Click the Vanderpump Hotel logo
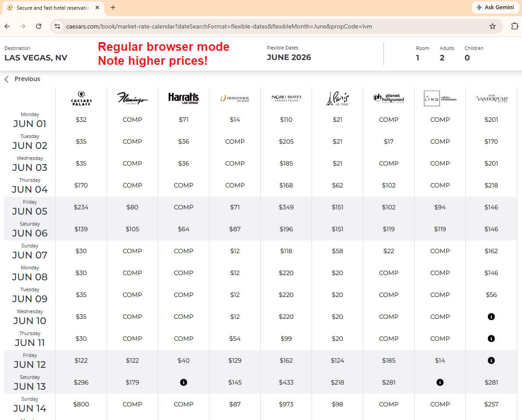This screenshot has height=420, width=522. click(491, 99)
